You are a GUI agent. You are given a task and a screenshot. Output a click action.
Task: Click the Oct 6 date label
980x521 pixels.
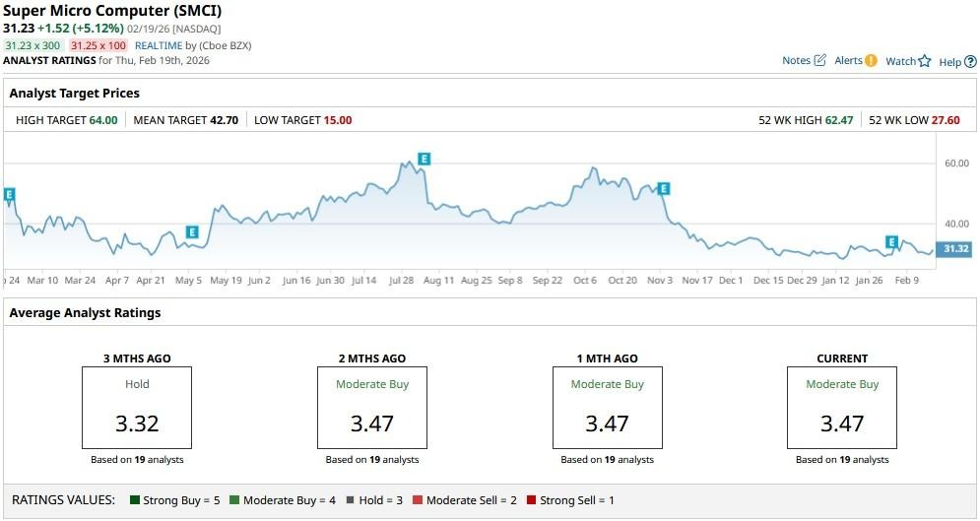(x=585, y=281)
